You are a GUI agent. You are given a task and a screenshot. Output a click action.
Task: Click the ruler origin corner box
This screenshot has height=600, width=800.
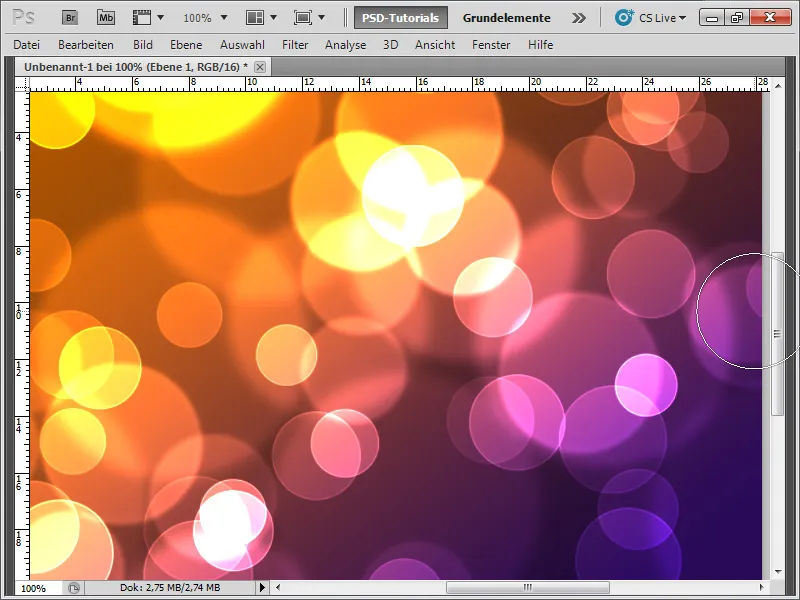tap(22, 85)
